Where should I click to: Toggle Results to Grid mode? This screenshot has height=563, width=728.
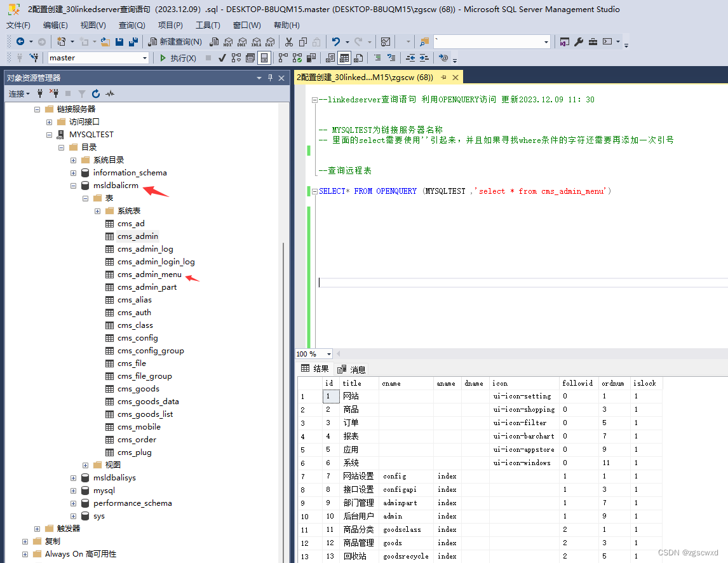pos(344,58)
